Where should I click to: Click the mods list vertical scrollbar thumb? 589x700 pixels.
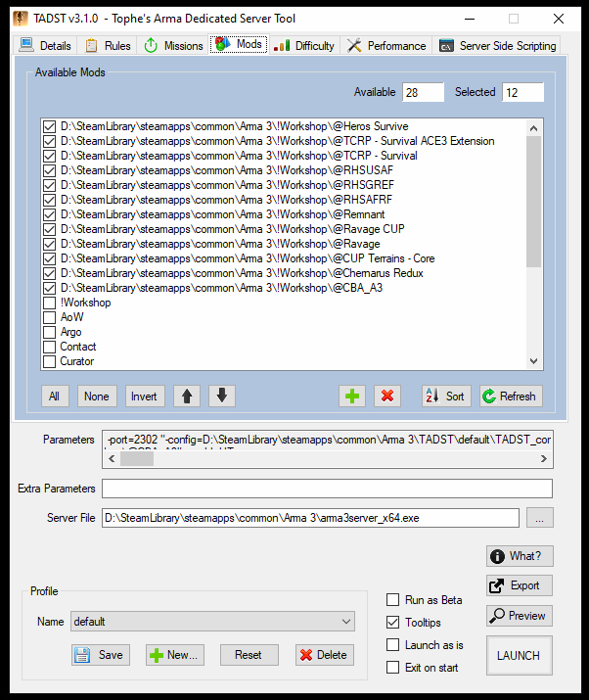(x=533, y=202)
